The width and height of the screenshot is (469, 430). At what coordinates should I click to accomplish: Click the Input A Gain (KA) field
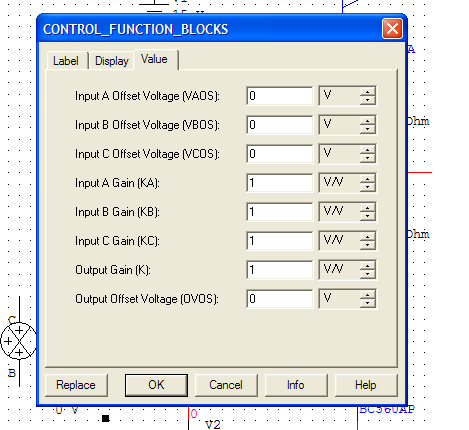(x=280, y=183)
